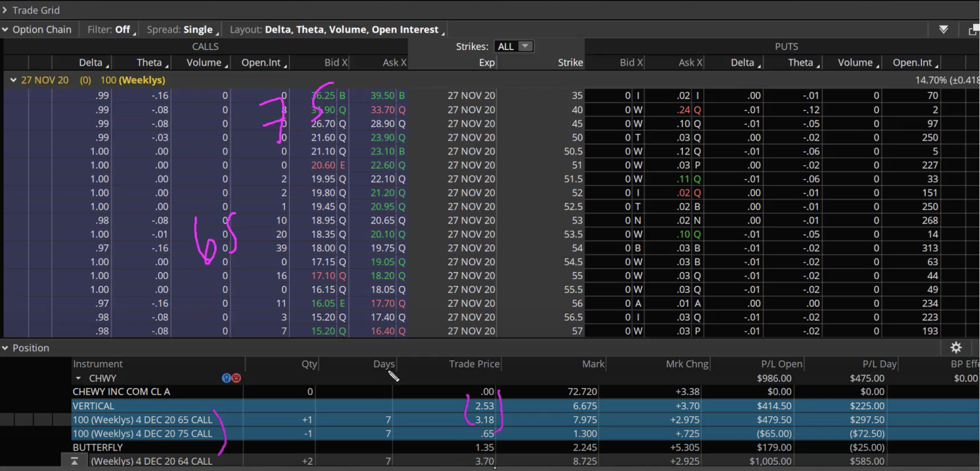Click the collapse arrow on Position panel

(x=5, y=347)
